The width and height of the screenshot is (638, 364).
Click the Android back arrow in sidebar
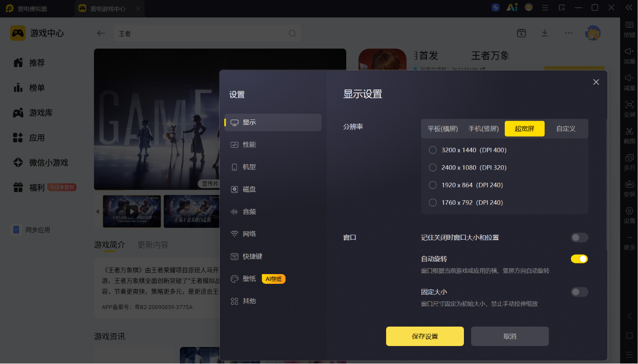(629, 316)
